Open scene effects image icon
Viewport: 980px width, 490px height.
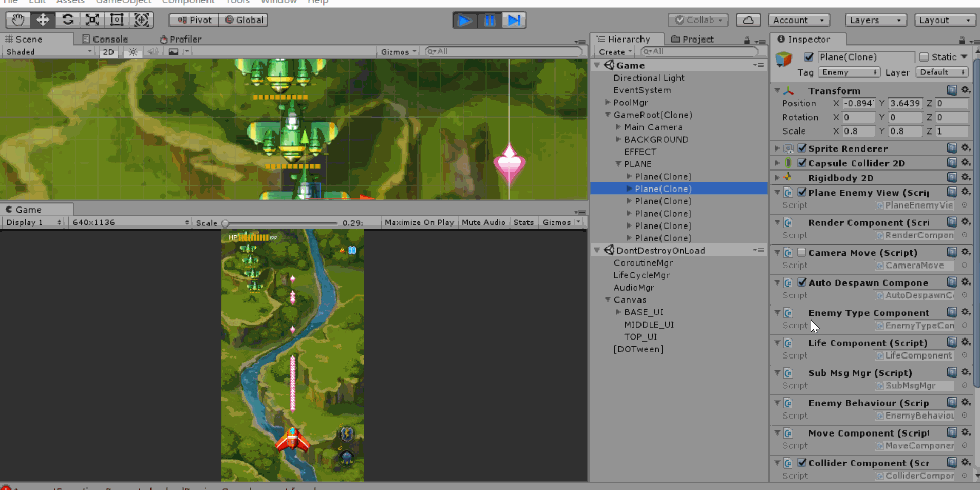pos(174,52)
